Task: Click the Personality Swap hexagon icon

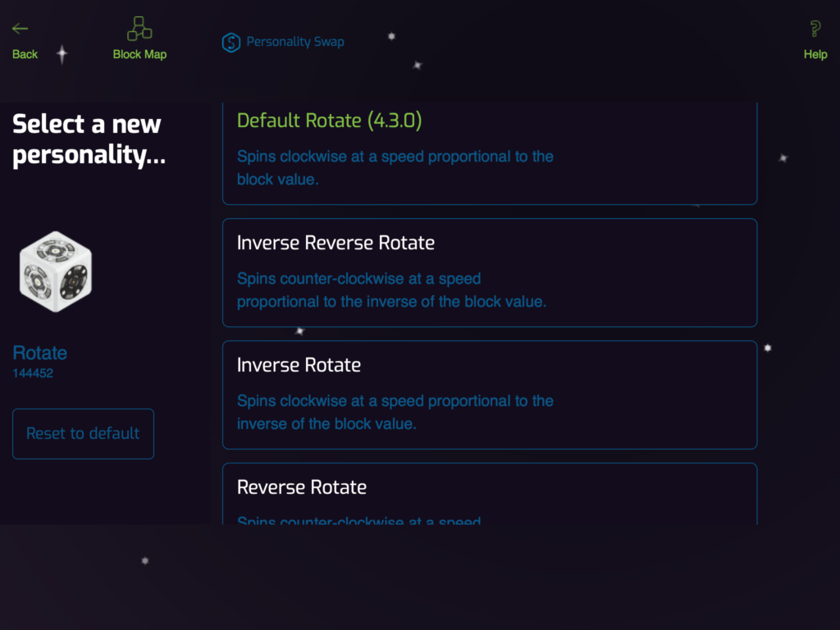Action: pos(231,43)
